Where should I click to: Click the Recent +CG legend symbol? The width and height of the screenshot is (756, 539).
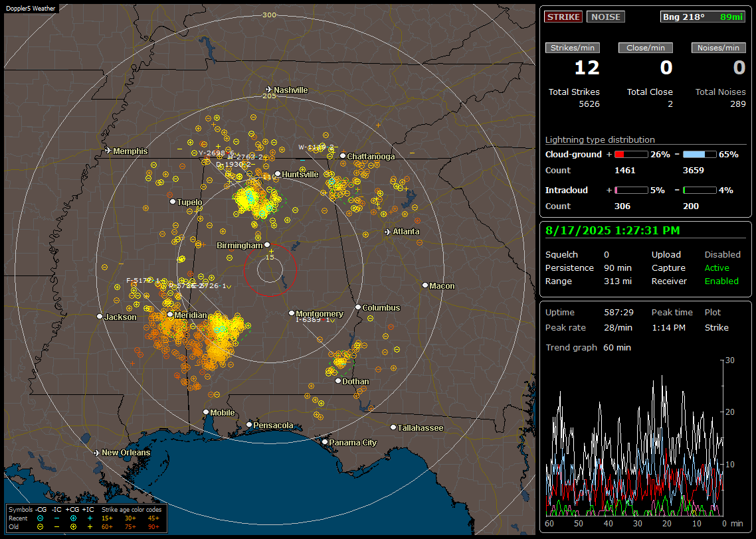pos(73,518)
